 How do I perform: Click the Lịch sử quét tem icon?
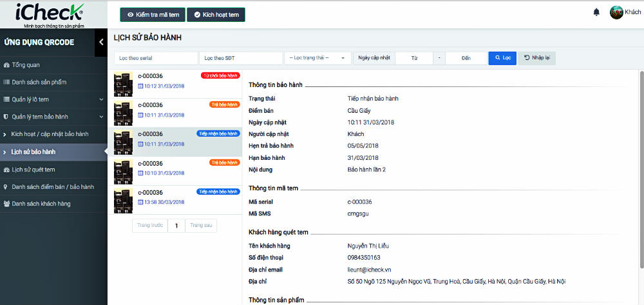(6, 170)
